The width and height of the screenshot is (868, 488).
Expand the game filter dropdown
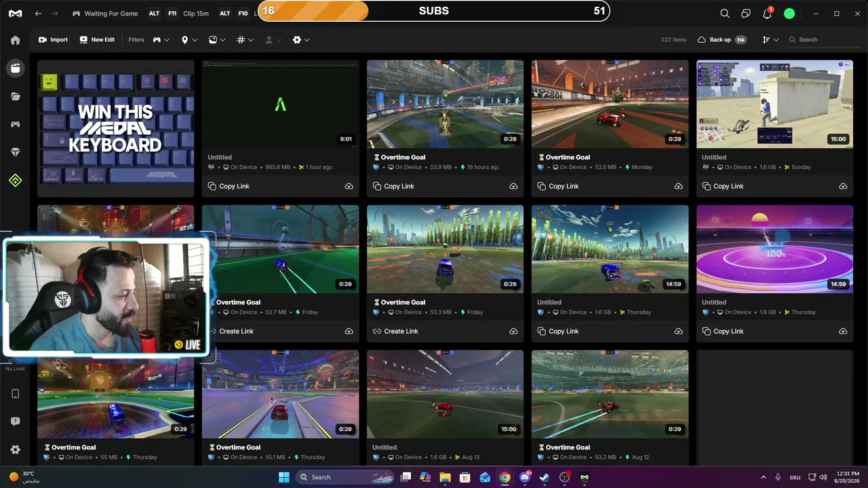pyautogui.click(x=161, y=40)
